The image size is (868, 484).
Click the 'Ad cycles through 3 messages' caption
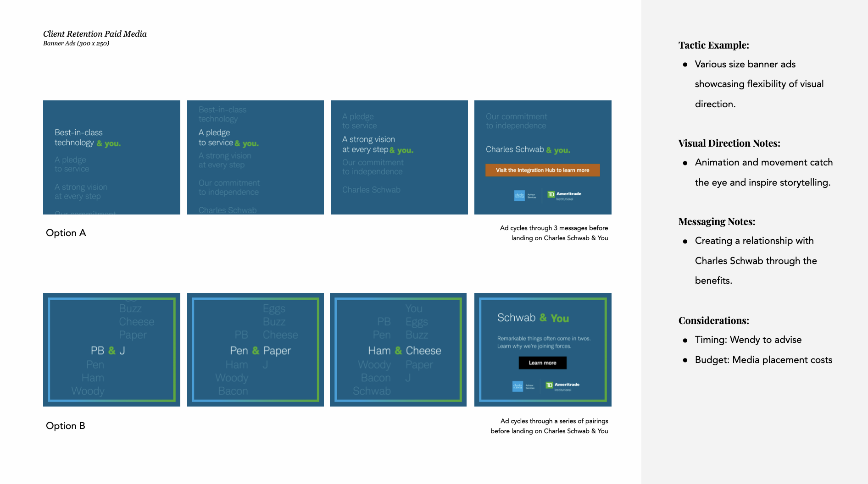click(554, 233)
